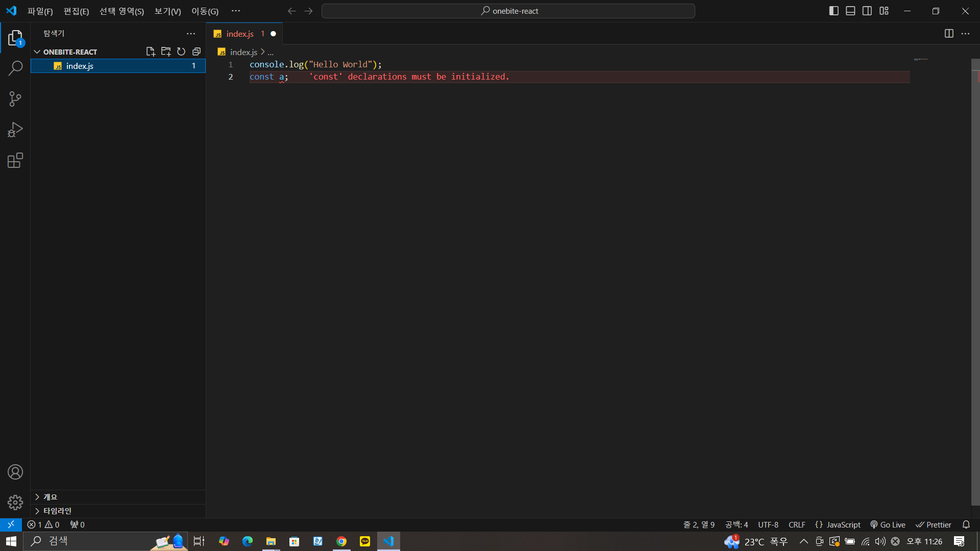Open the Customize Layout control
The image size is (980, 551).
click(x=884, y=11)
